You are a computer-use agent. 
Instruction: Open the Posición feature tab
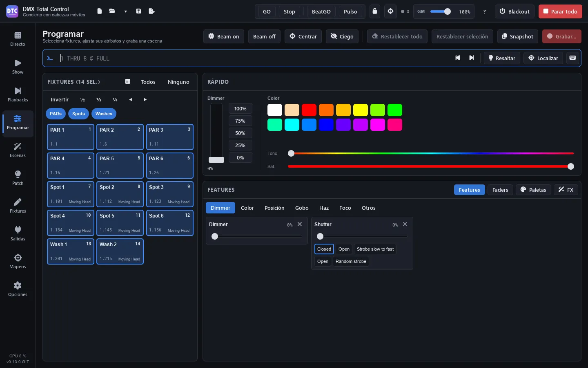[x=274, y=208]
